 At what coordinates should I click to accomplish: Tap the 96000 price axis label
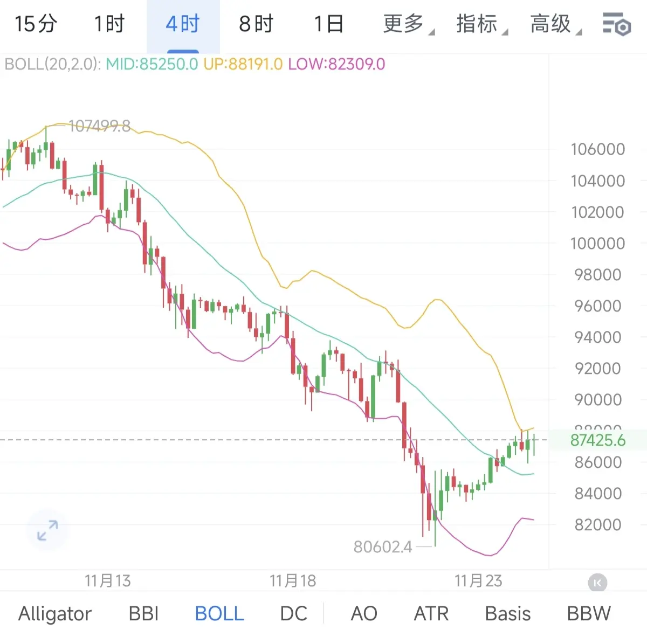(598, 306)
